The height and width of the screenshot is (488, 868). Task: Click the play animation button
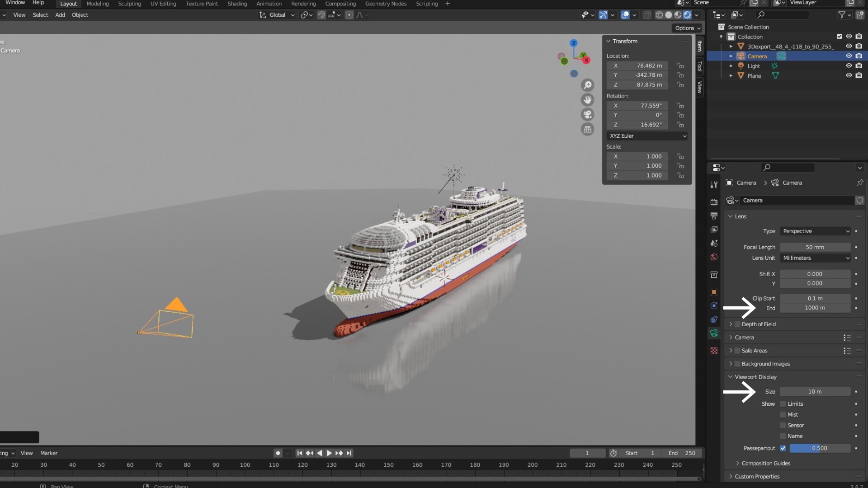[x=329, y=453]
